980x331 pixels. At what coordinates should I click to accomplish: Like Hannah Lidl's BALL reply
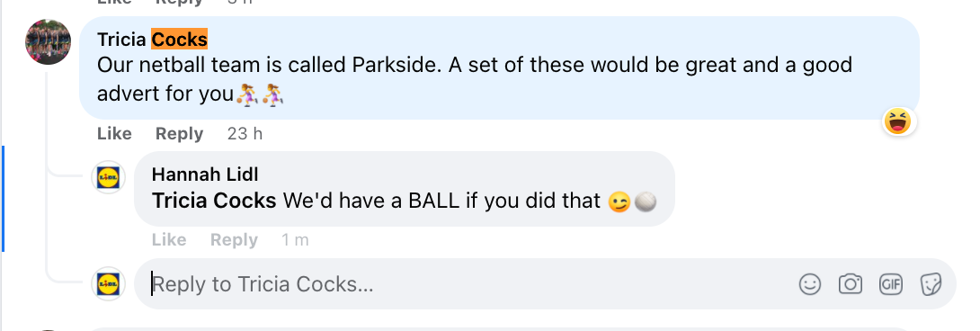pyautogui.click(x=169, y=240)
